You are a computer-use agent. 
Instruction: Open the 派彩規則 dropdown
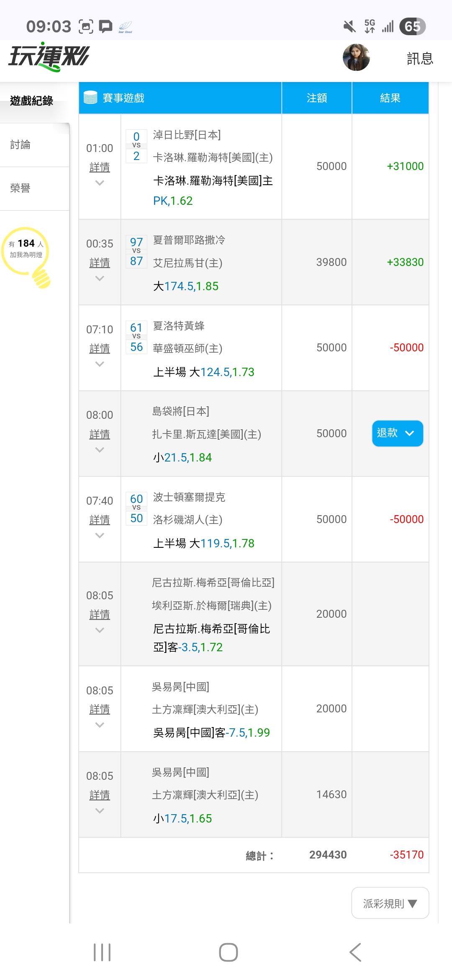tap(390, 903)
